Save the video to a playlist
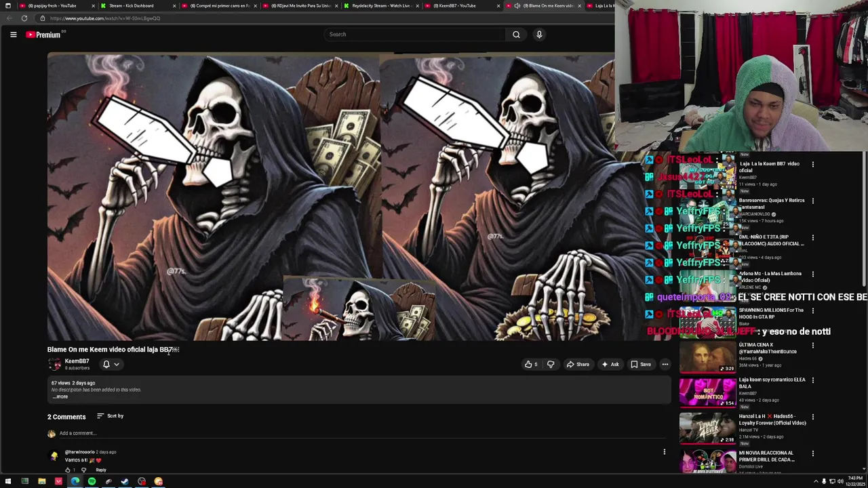 pos(641,365)
